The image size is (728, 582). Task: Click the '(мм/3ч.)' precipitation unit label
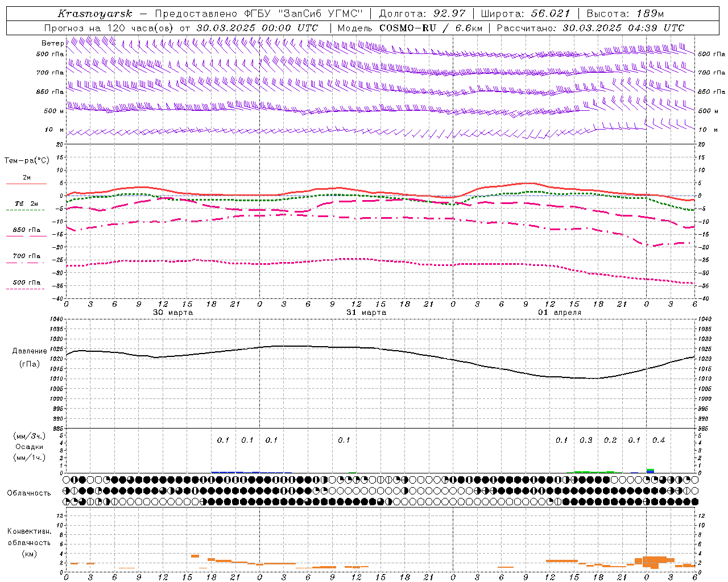point(29,436)
